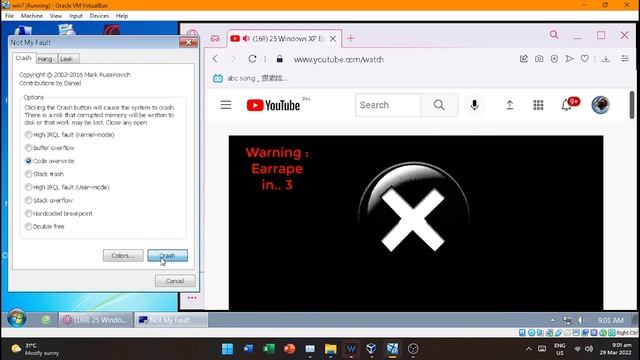This screenshot has height=360, width=640.
Task: Click the padlock site info icon
Action: click(x=280, y=59)
